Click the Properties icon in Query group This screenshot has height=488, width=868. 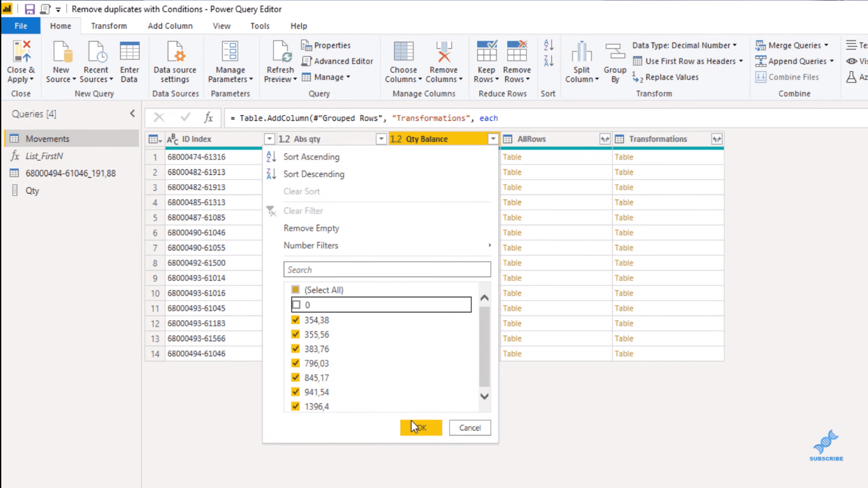click(306, 45)
